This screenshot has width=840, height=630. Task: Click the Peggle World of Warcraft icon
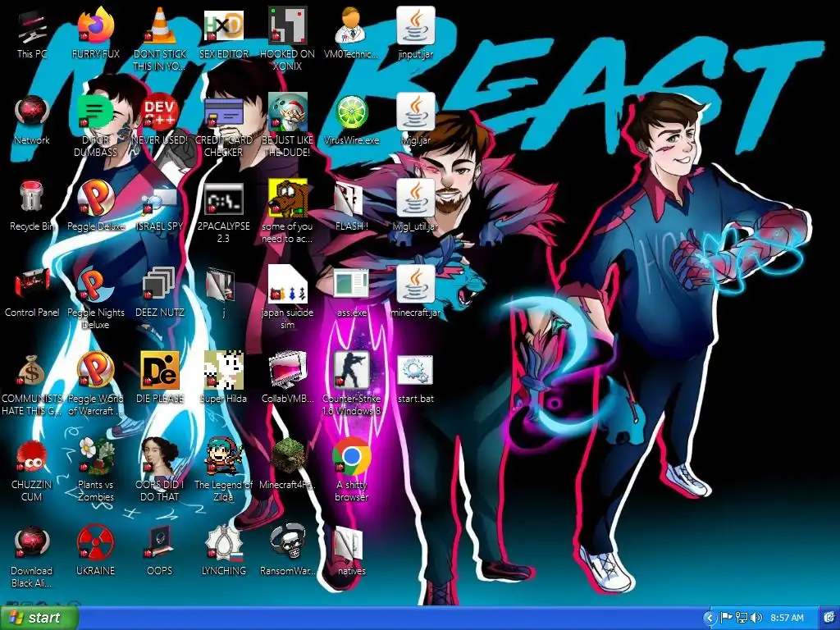(95, 370)
